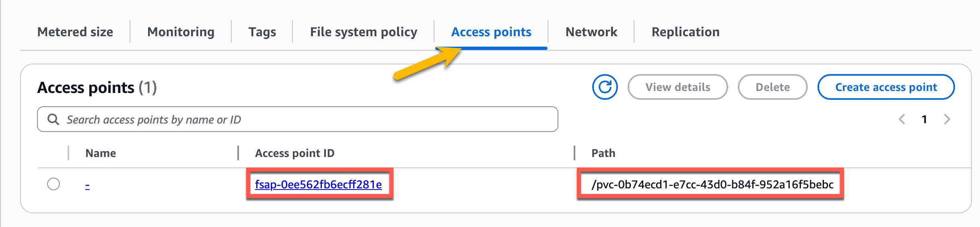Open the Replication tab
980x227 pixels.
(x=685, y=32)
